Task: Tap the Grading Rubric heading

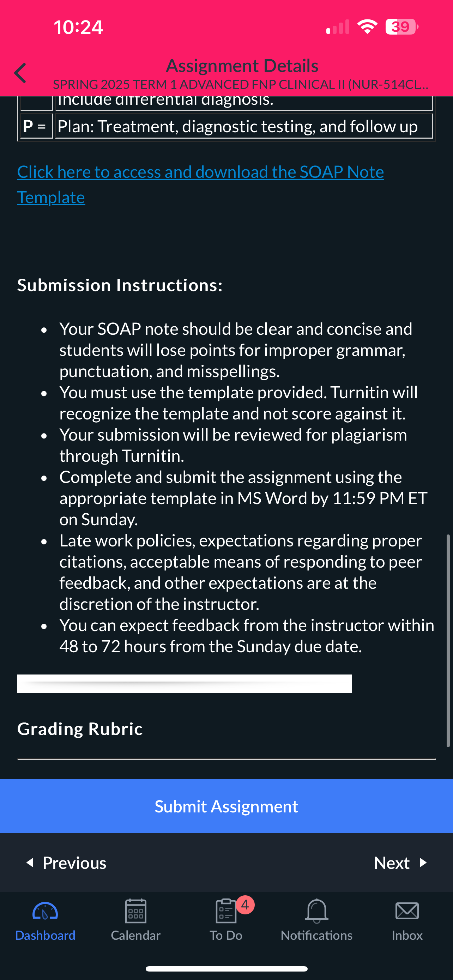Action: click(x=80, y=728)
